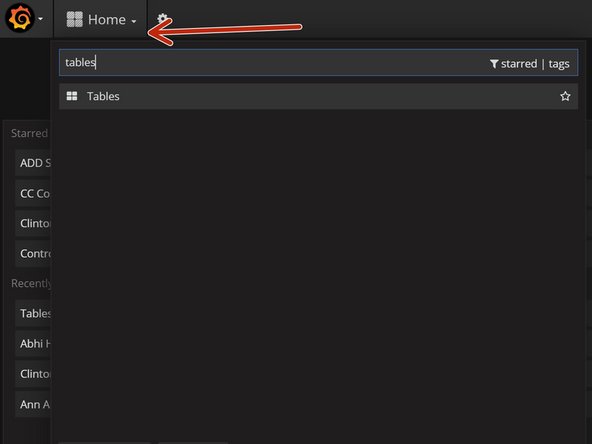Open the Tables dashboard search result

318,96
